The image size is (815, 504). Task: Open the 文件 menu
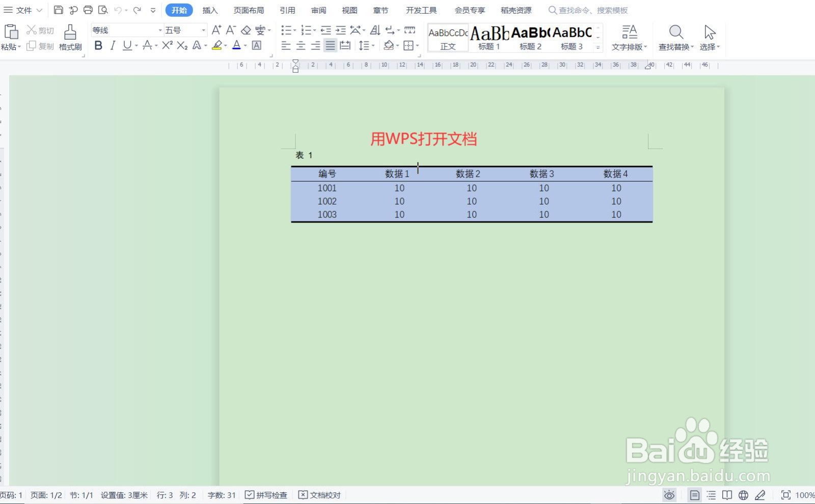[x=23, y=10]
